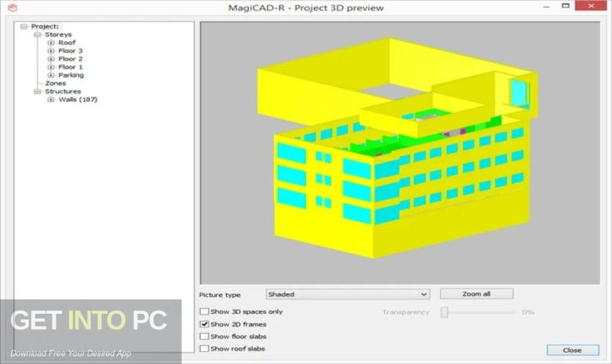Collapse the Storeys tree node

click(37, 35)
